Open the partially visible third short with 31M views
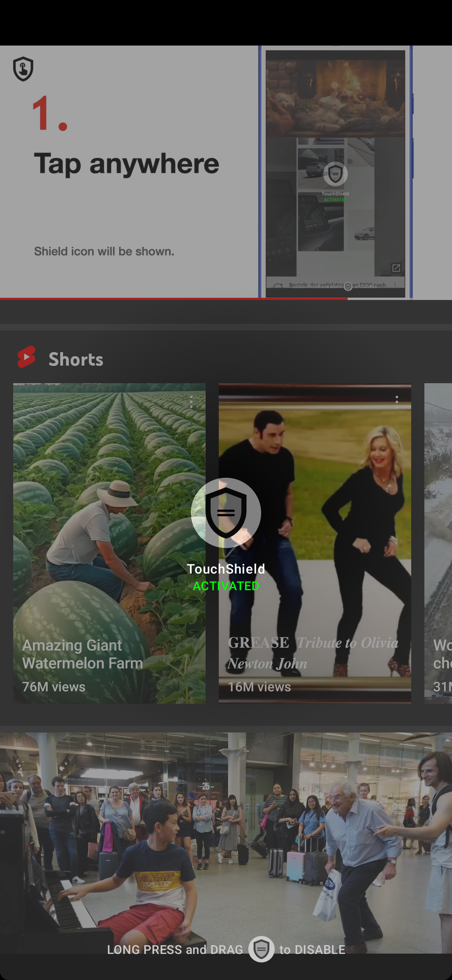Screen dimensions: 452x980 tap(438, 543)
